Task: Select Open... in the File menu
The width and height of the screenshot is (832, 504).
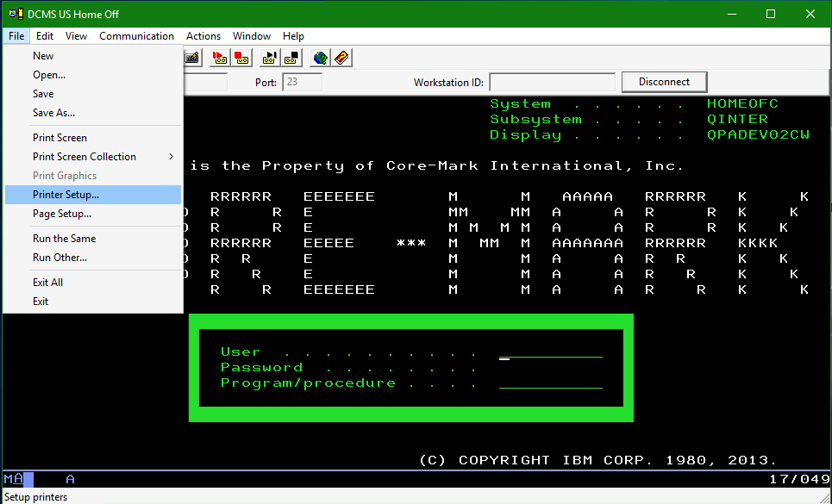Action: click(x=93, y=75)
